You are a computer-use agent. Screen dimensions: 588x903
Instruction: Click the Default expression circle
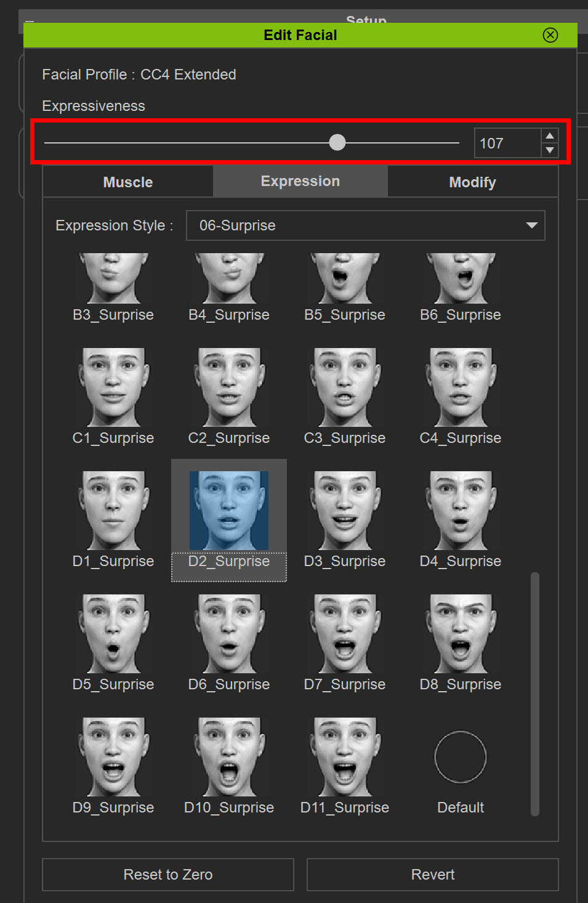point(461,757)
